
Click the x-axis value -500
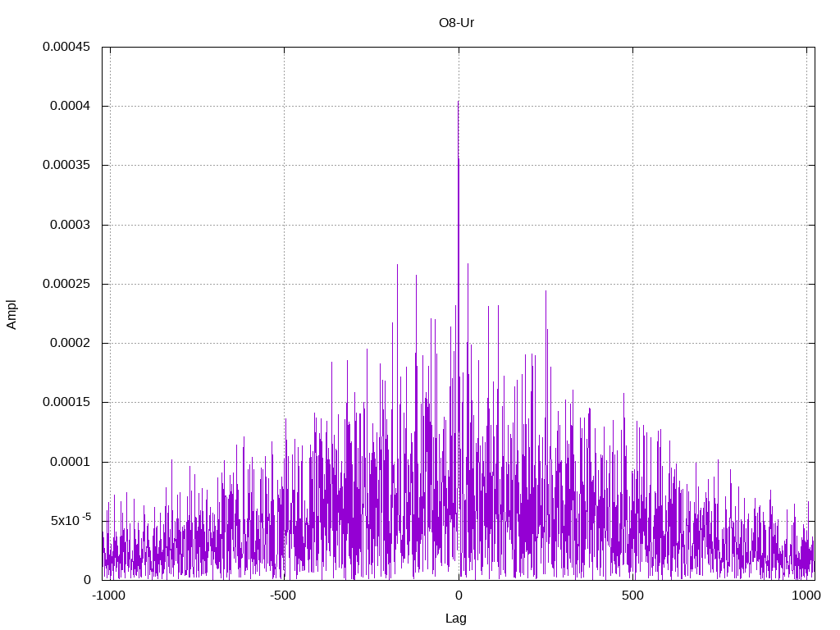pos(283,596)
